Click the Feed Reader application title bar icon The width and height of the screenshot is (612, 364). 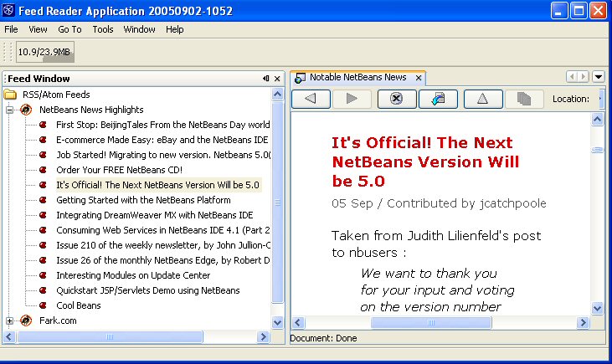click(8, 10)
